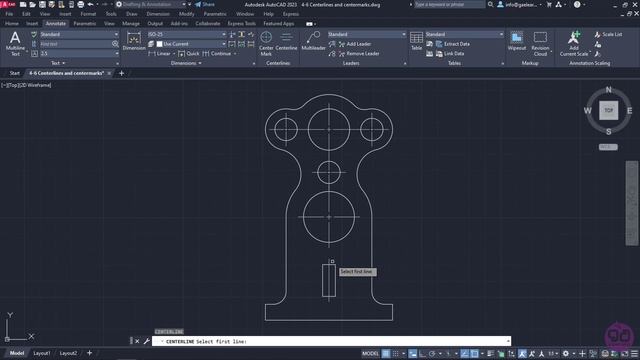Click the command line input field
Viewport: 640px width, 360px height.
point(331,341)
